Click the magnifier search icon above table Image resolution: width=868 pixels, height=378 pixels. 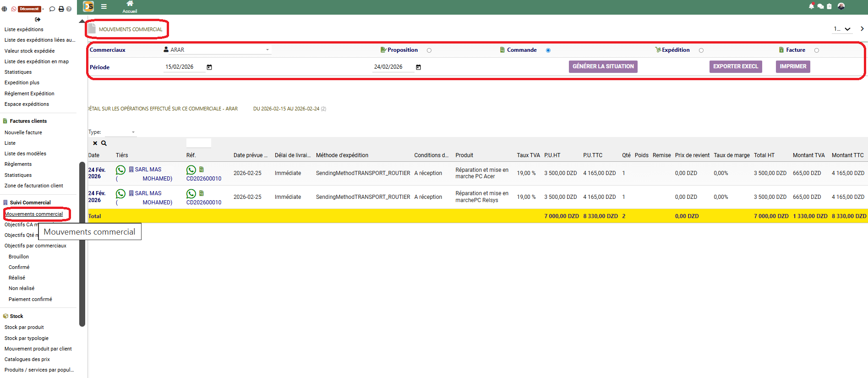coord(104,143)
